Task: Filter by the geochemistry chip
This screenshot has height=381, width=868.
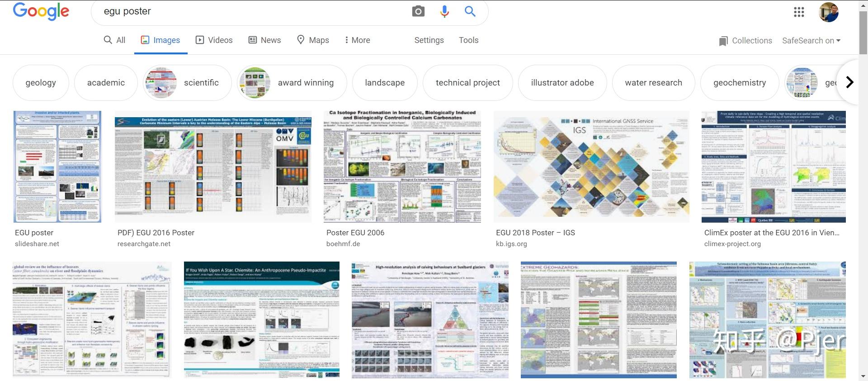Action: (x=740, y=82)
